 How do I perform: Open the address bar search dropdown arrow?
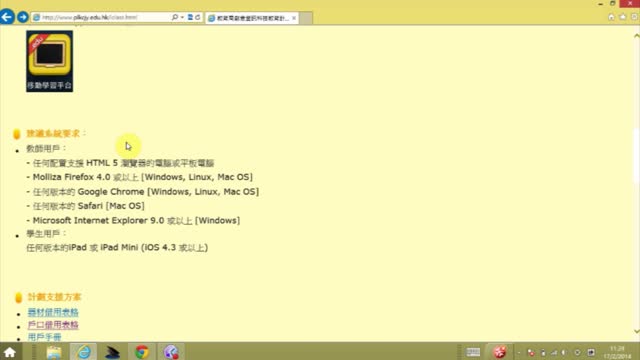[x=182, y=18]
